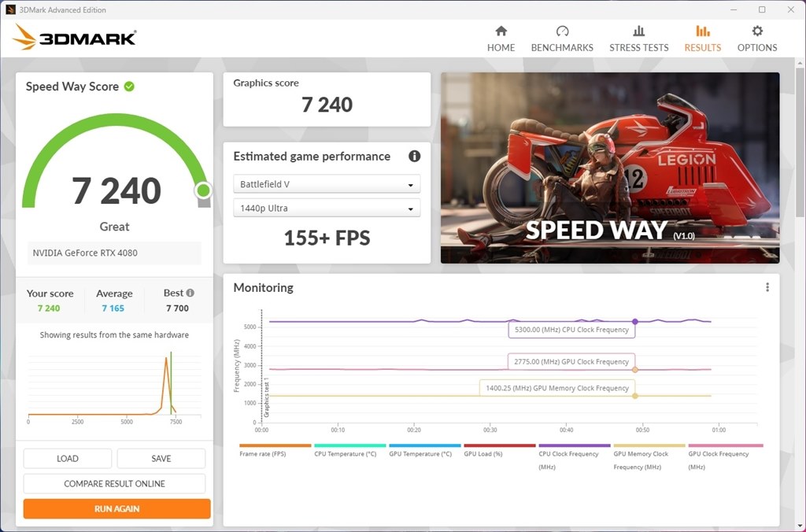The height and width of the screenshot is (532, 806).
Task: Click the LOAD button
Action: (x=68, y=459)
